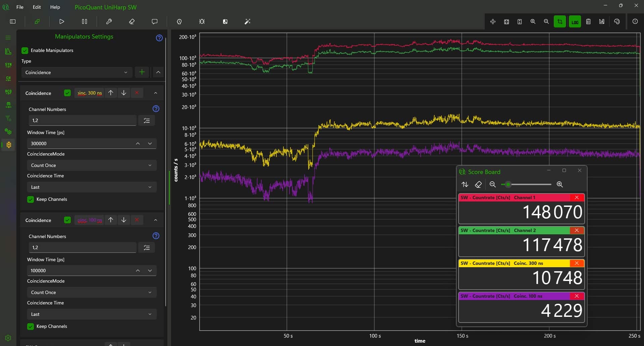Image resolution: width=644 pixels, height=346 pixels.
Task: Open the File menu
Action: 20,7
